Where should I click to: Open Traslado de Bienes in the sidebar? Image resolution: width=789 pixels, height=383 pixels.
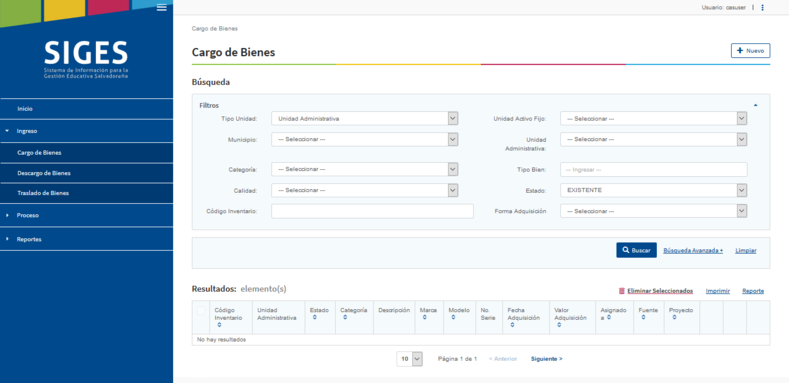pos(87,193)
